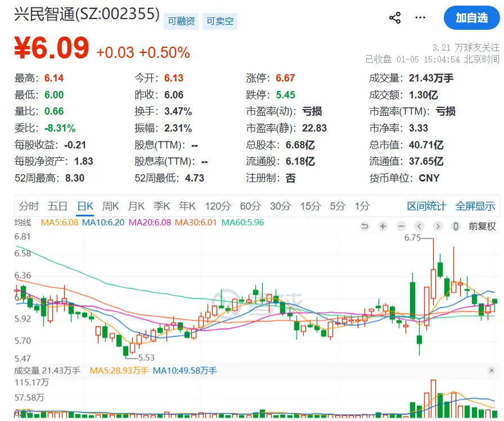Screen dimensions: 504x421
Task: Switch to 5分 chart
Action: click(x=337, y=206)
